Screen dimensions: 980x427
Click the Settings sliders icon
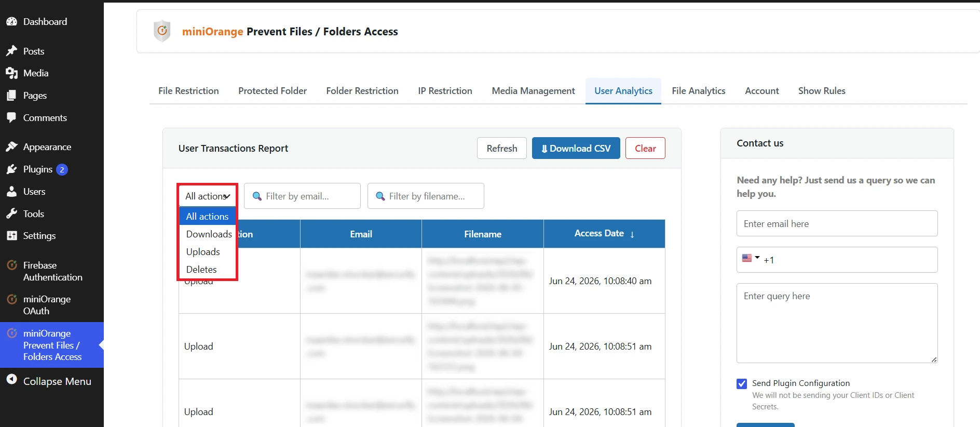pos(11,236)
